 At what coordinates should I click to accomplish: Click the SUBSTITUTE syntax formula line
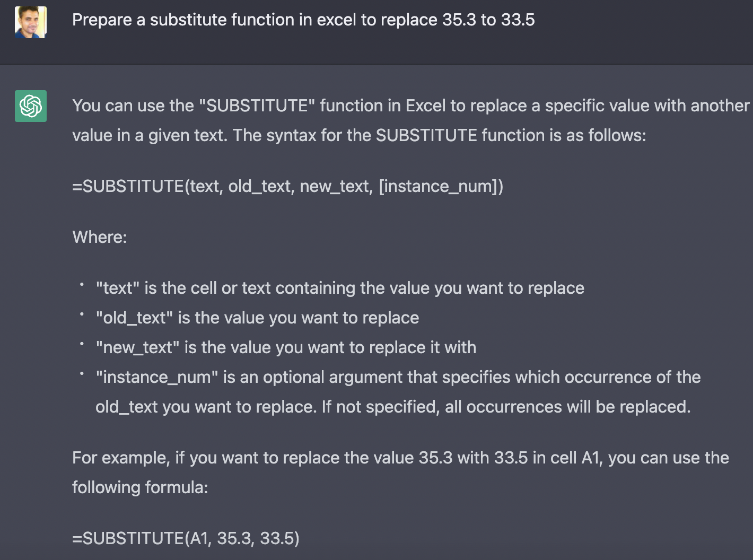point(287,187)
